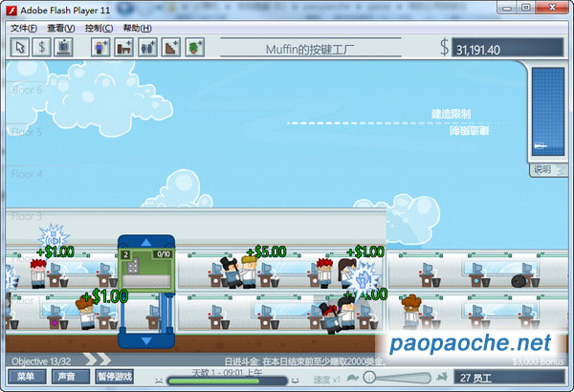Open the 查看(V) menu

[61, 28]
